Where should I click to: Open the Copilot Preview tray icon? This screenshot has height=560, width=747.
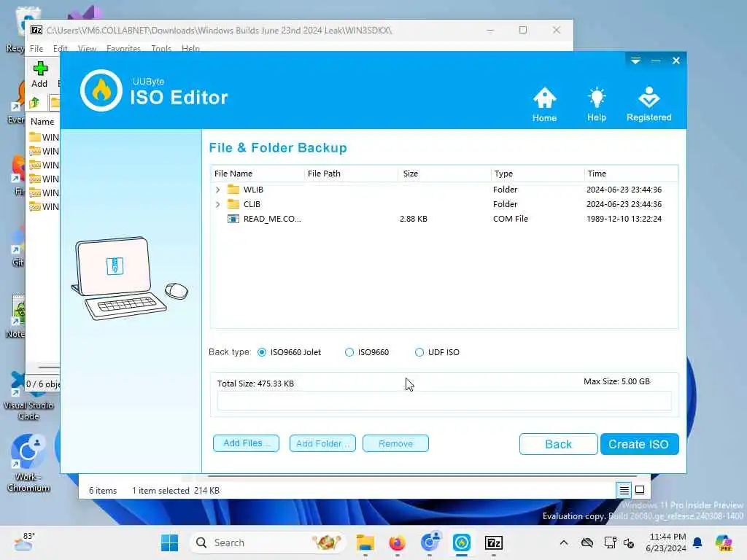724,542
